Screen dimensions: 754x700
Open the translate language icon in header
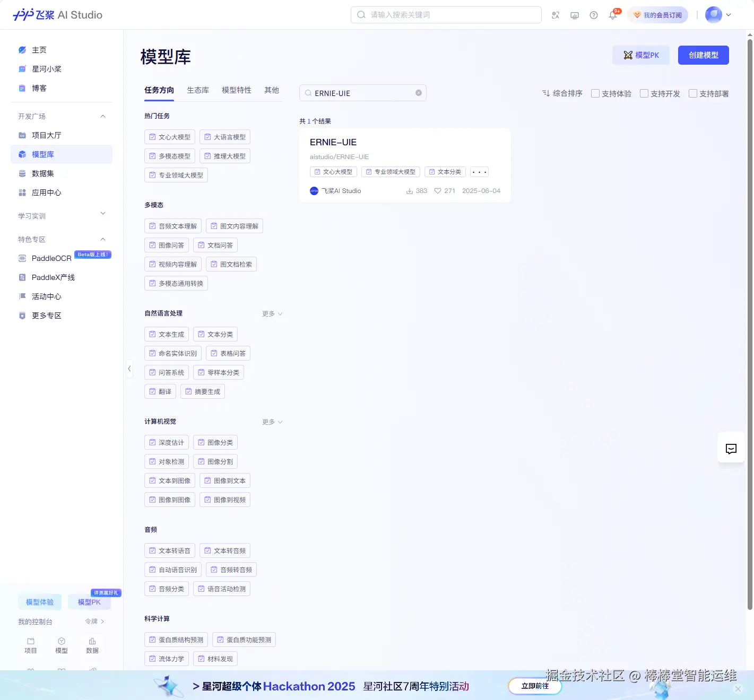pos(556,15)
